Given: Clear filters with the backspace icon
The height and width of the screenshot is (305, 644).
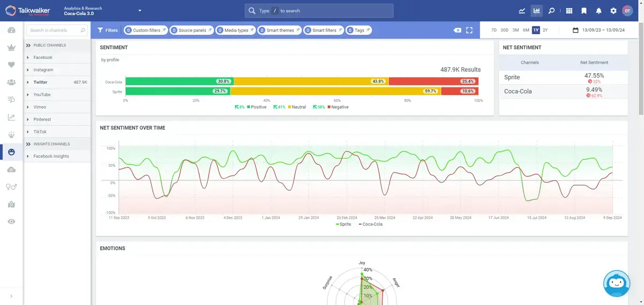Looking at the screenshot, I should (457, 30).
